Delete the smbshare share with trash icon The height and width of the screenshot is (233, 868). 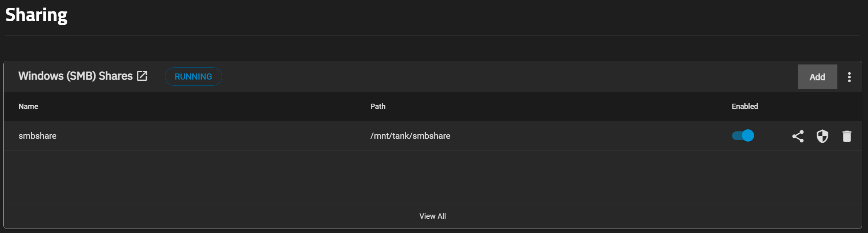click(847, 136)
